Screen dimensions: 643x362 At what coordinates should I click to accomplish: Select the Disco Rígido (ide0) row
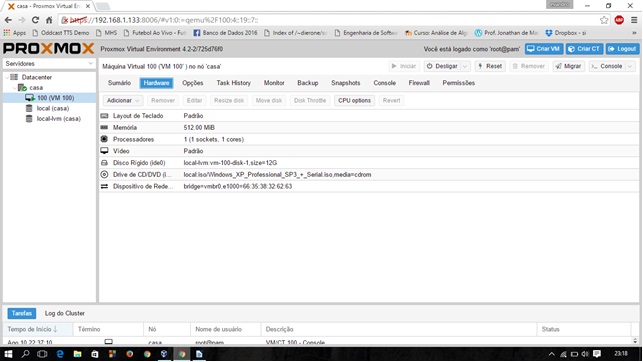(369, 163)
